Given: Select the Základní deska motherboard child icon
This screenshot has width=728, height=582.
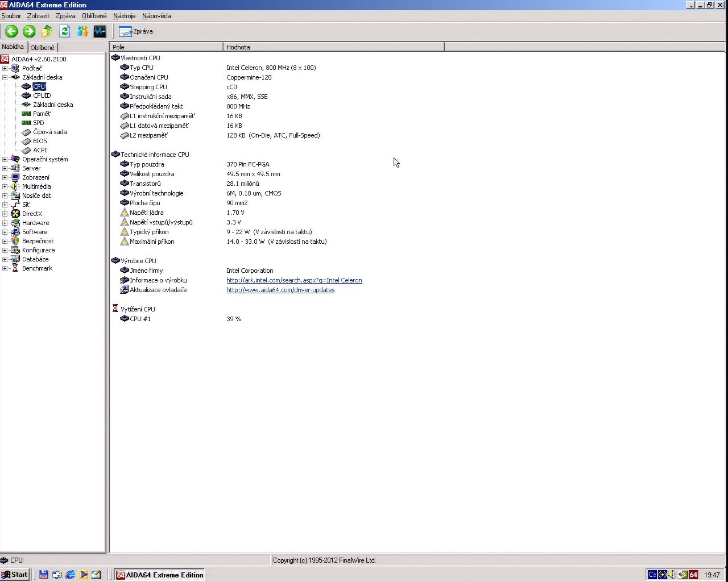Looking at the screenshot, I should [x=26, y=105].
